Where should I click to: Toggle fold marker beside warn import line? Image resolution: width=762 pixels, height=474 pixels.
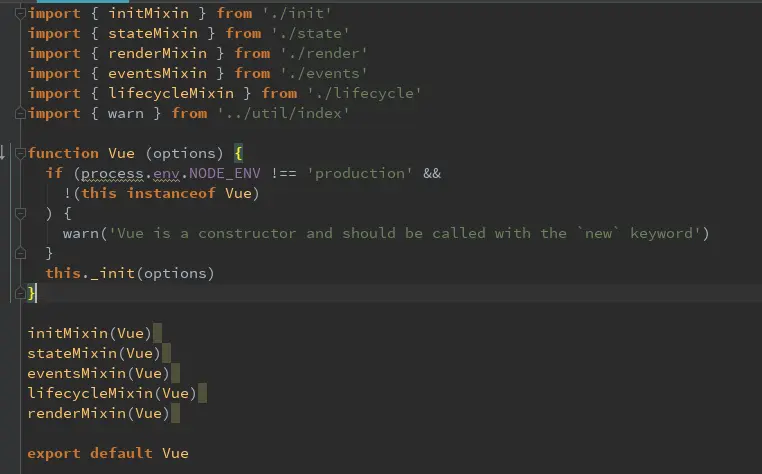point(20,113)
